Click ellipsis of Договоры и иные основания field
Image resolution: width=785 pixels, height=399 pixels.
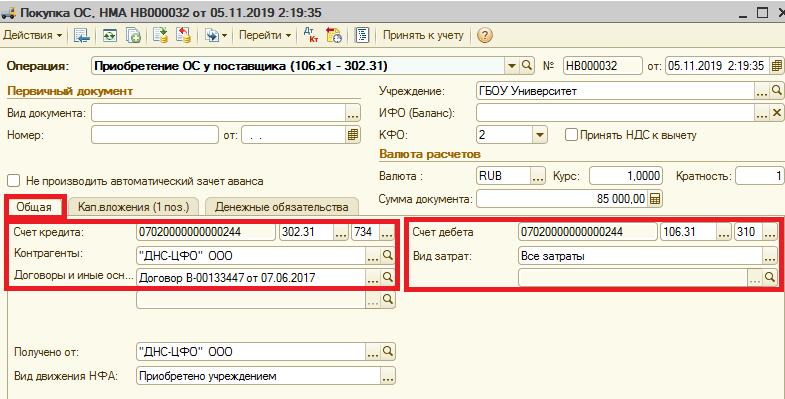pyautogui.click(x=373, y=277)
